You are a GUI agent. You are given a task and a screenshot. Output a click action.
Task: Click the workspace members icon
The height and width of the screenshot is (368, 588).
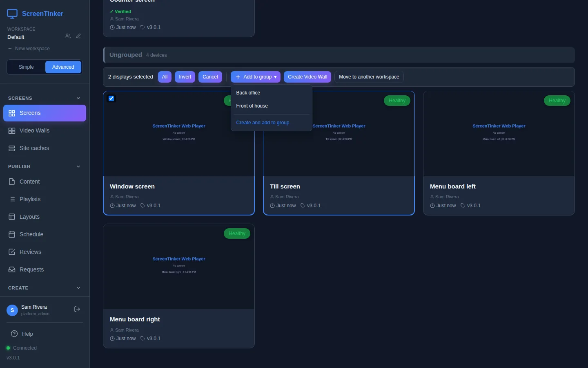[68, 36]
